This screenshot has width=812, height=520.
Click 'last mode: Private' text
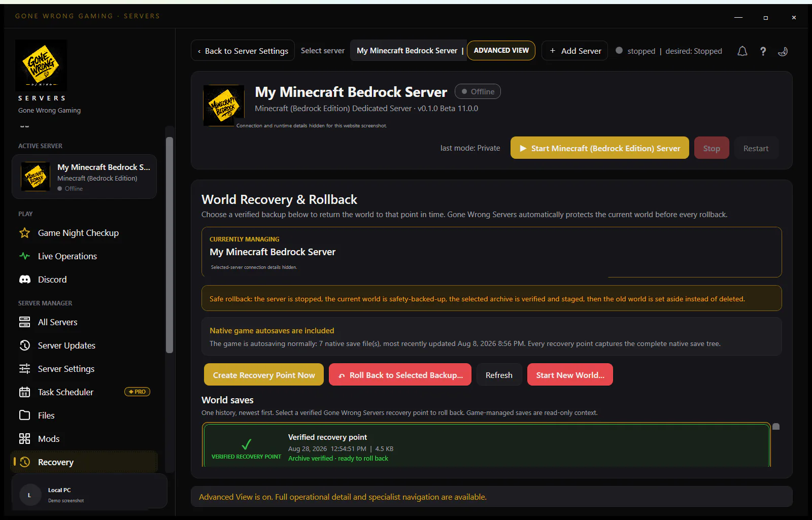point(470,148)
